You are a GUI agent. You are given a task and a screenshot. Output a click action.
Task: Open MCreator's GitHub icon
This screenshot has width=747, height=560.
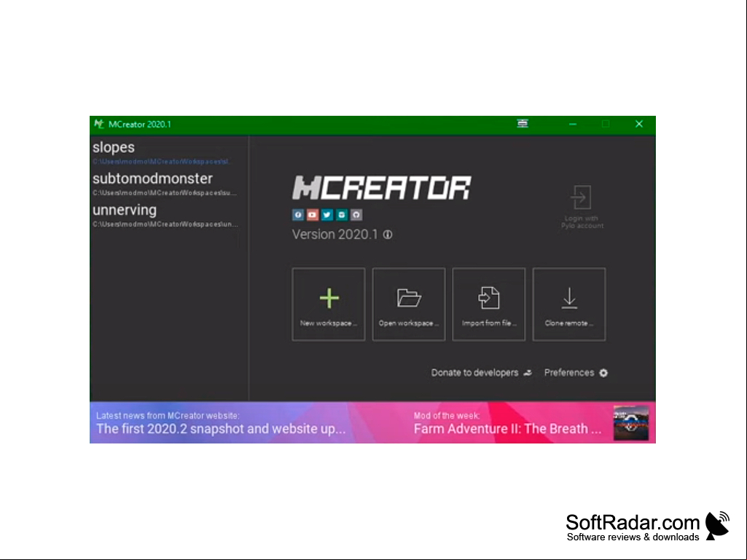click(356, 215)
